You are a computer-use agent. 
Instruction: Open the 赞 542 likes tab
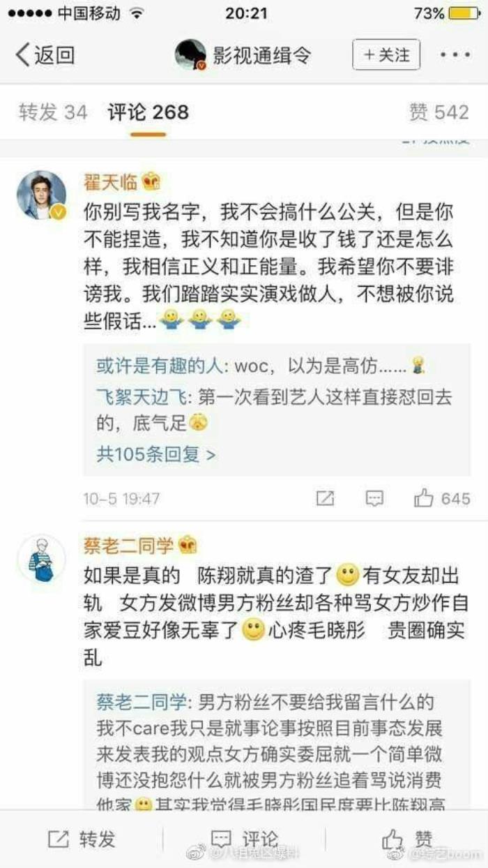click(x=439, y=112)
